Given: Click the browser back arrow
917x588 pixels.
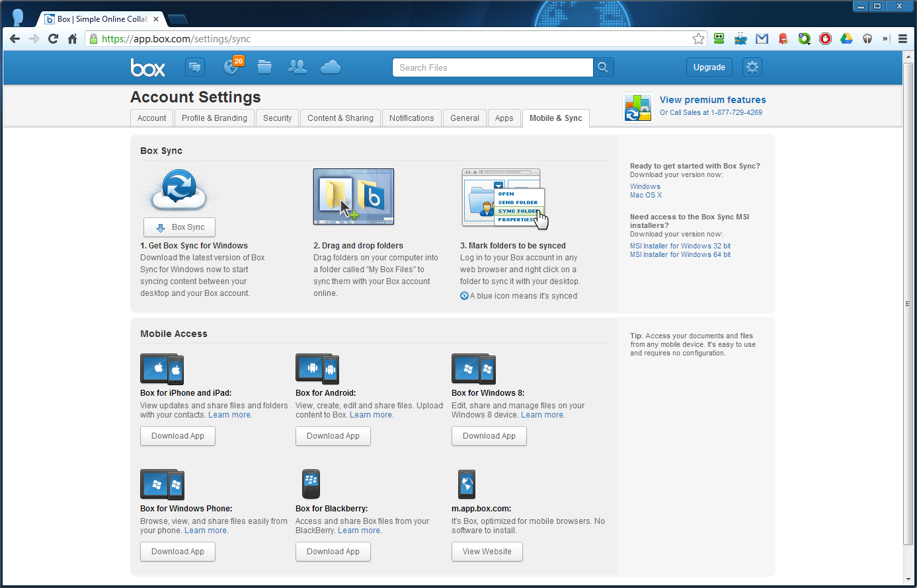Looking at the screenshot, I should 15,39.
